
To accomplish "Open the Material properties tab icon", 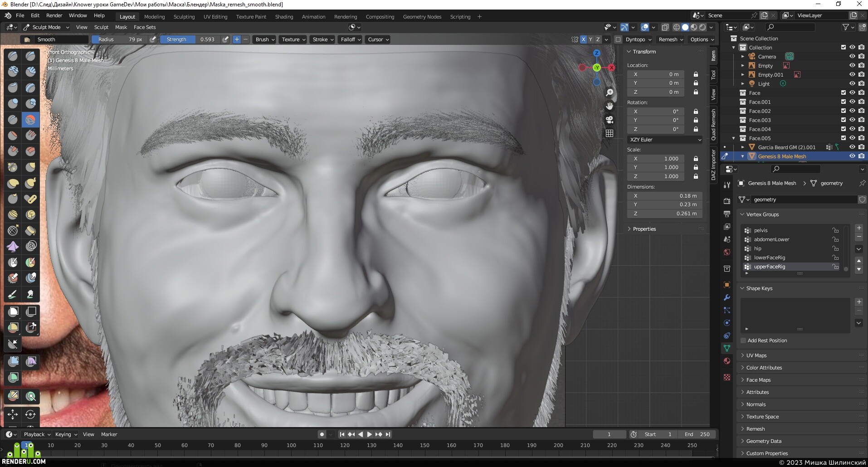I will 727,361.
